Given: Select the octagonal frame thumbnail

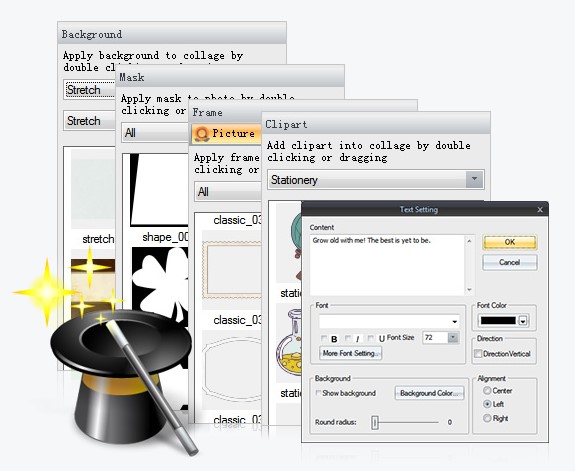Looking at the screenshot, I should click(232, 370).
